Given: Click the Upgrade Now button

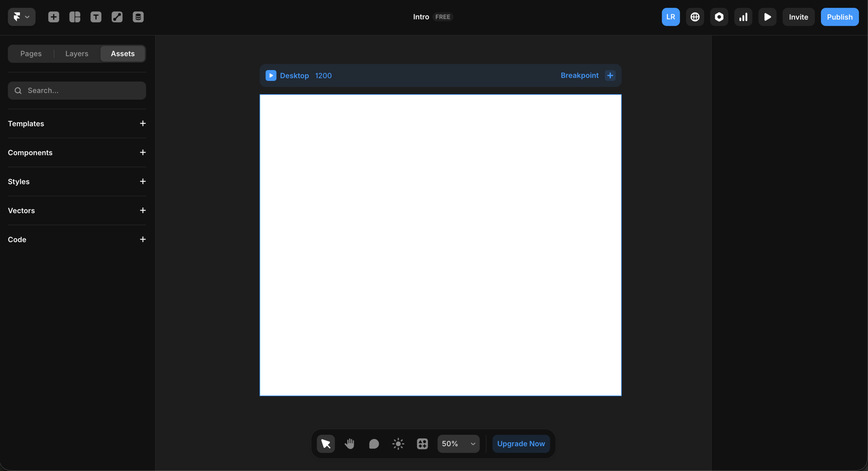Looking at the screenshot, I should click(x=521, y=443).
